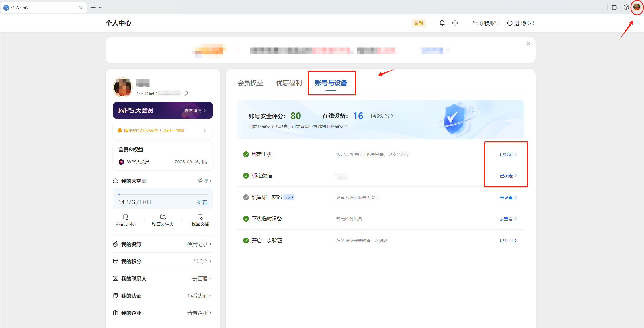Screen dimensions: 644x328
Task: Open the 文档云同步 icon
Action: coord(126,217)
